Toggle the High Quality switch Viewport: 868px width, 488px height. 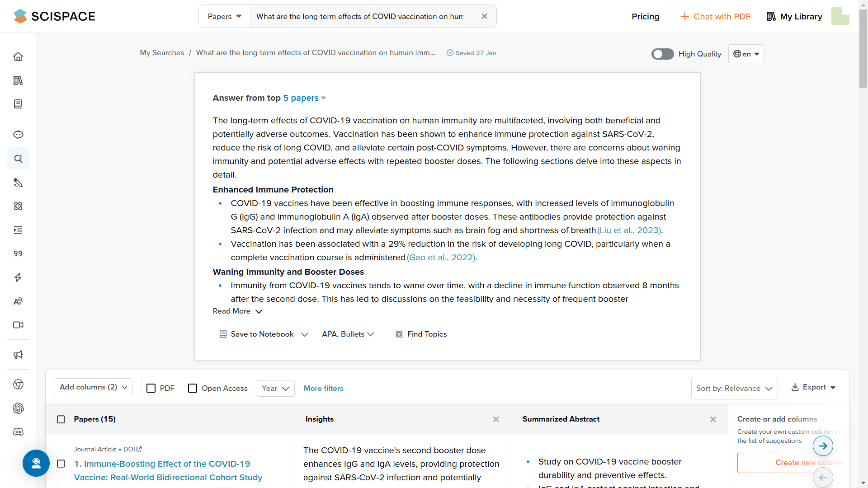pyautogui.click(x=662, y=54)
